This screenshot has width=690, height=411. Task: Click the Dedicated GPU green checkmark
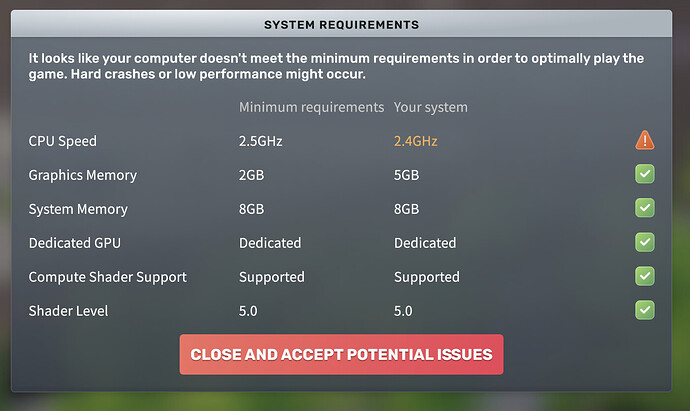pos(645,242)
